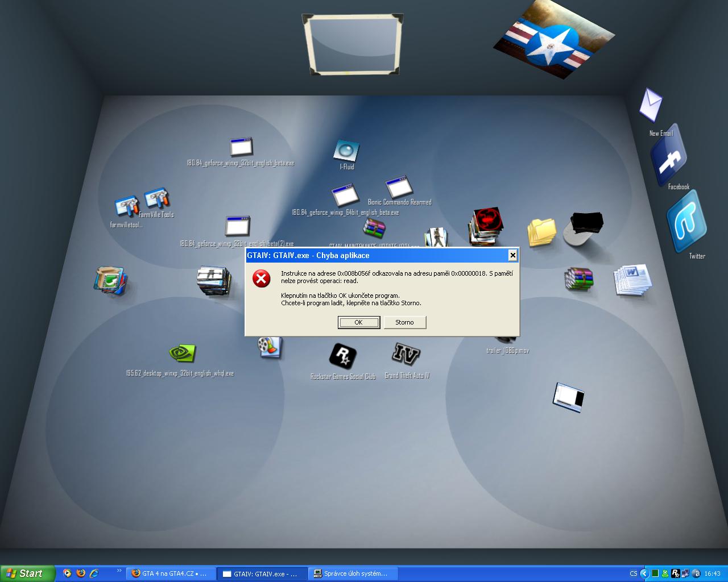Switch to Správce úloh systému taskbar item
This screenshot has height=582, width=728.
(353, 573)
